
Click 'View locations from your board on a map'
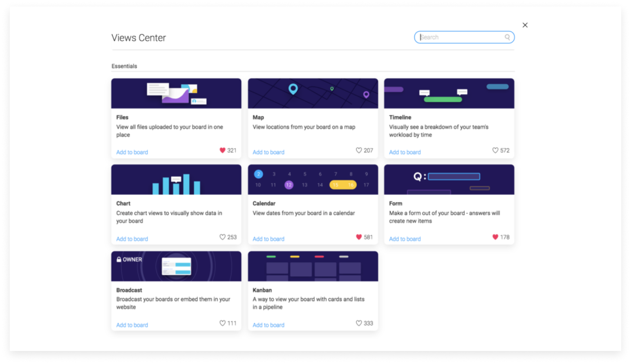(304, 127)
